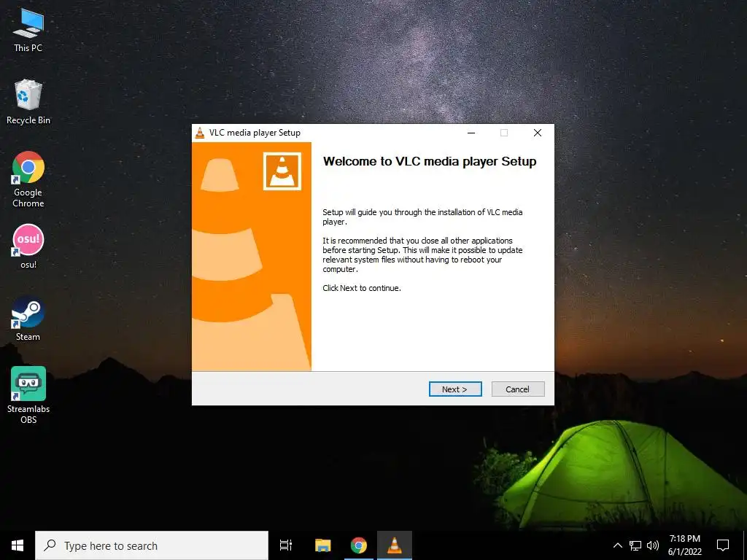Show hidden system tray icons
Screen dimensions: 747x560
617,545
